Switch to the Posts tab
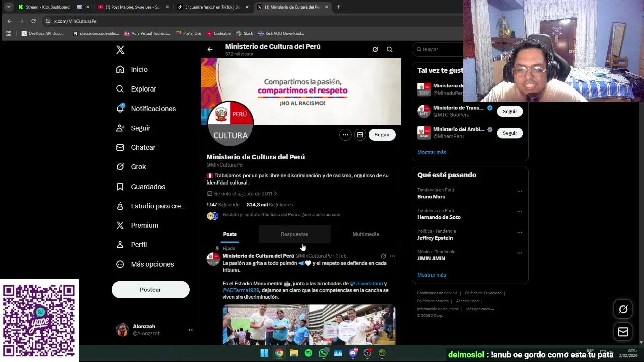The image size is (644, 362). tap(230, 234)
